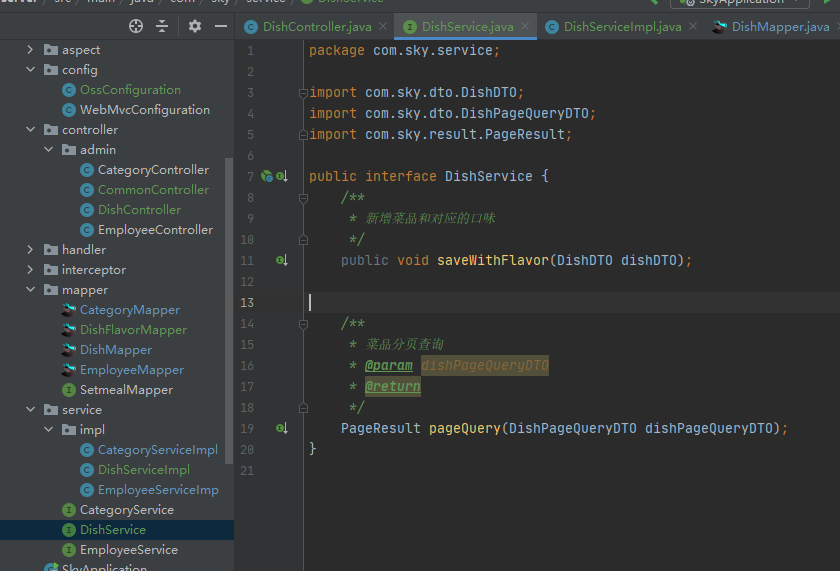Open DishFlavorMapper in project tree
Image resolution: width=840 pixels, height=571 pixels.
pyautogui.click(x=133, y=330)
